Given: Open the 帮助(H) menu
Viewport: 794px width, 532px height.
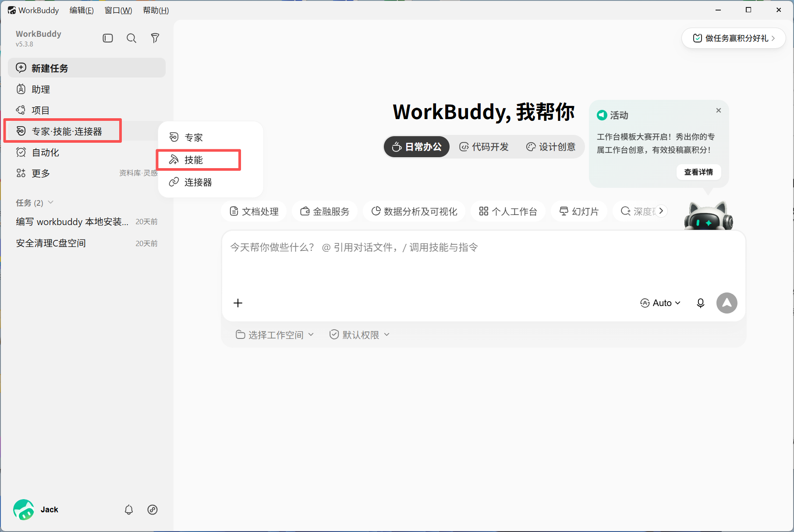Looking at the screenshot, I should (x=156, y=10).
